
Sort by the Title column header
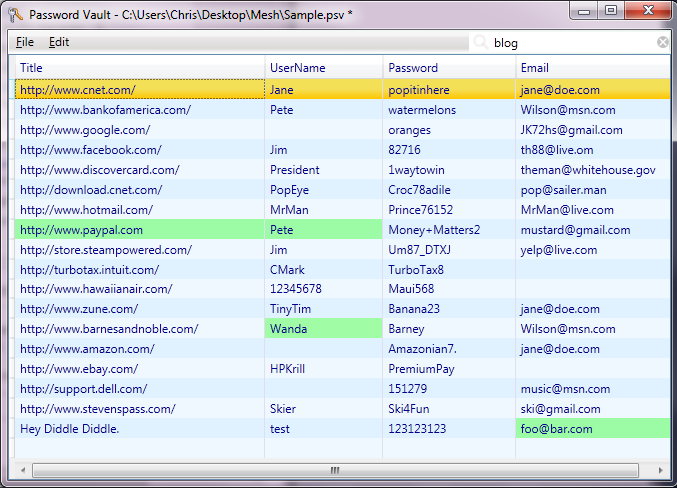click(x=140, y=68)
